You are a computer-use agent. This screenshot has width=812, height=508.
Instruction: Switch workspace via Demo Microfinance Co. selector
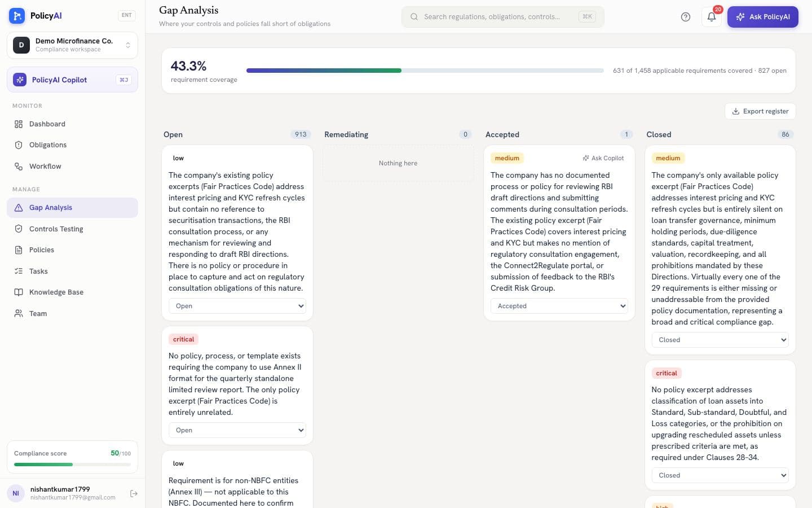coord(72,45)
